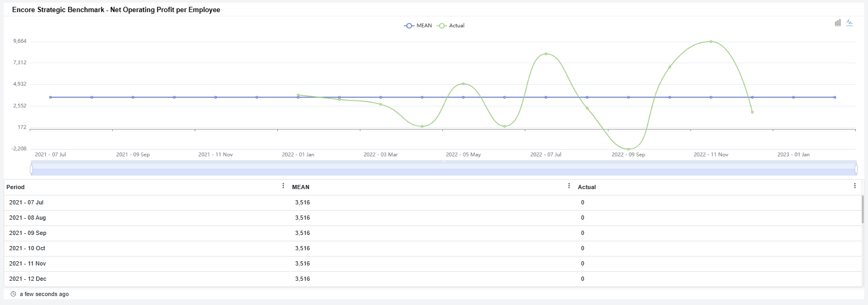This screenshot has height=305, width=868.
Task: Sort table by Actual column header
Action: click(586, 187)
